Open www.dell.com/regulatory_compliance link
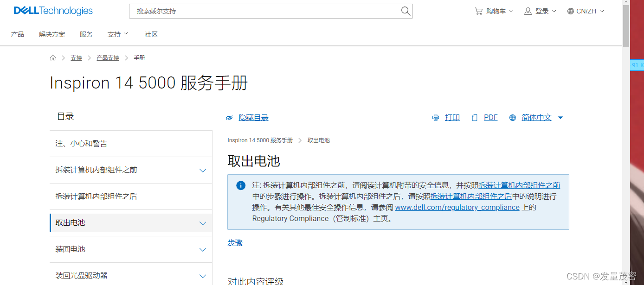The height and width of the screenshot is (285, 644). click(457, 208)
